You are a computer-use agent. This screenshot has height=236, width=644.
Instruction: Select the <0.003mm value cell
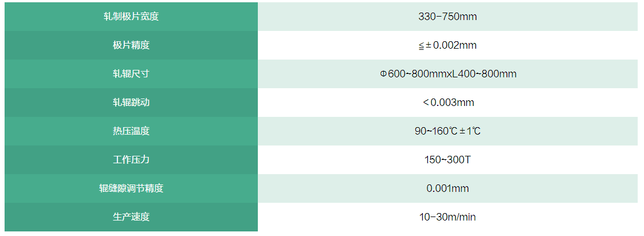(x=447, y=103)
